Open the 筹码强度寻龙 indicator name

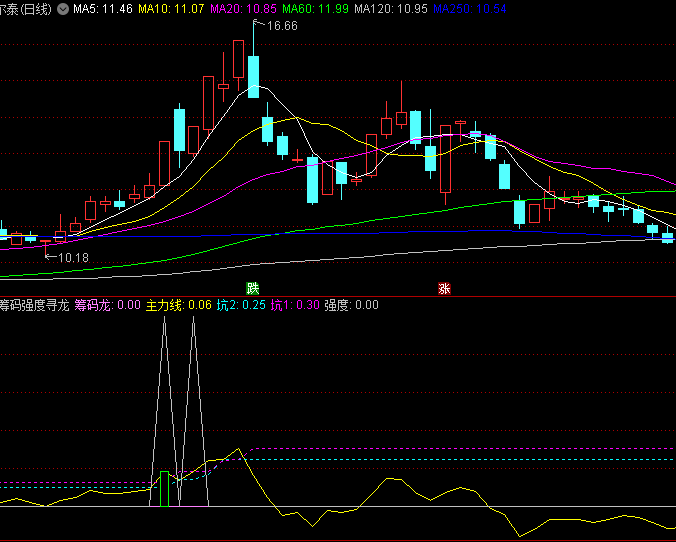(x=34, y=305)
